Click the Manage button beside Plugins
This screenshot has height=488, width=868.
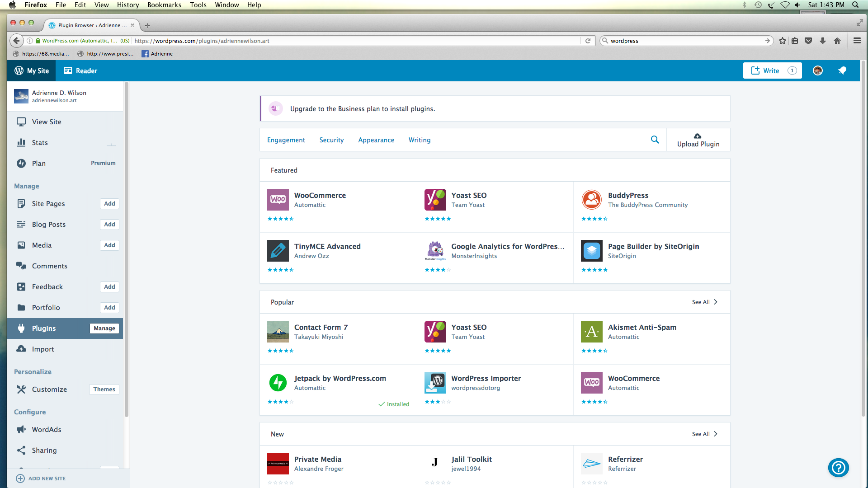(x=104, y=328)
